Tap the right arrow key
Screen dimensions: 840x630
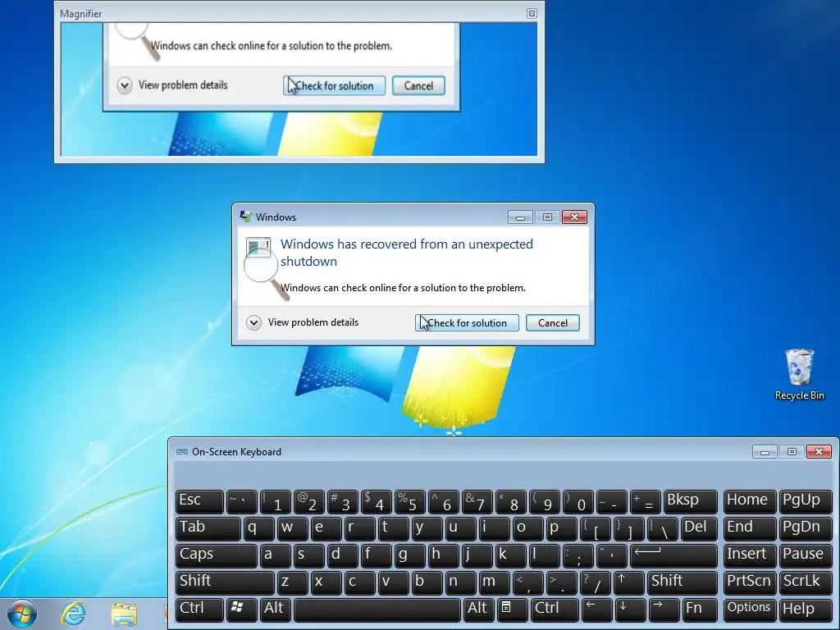pyautogui.click(x=664, y=609)
